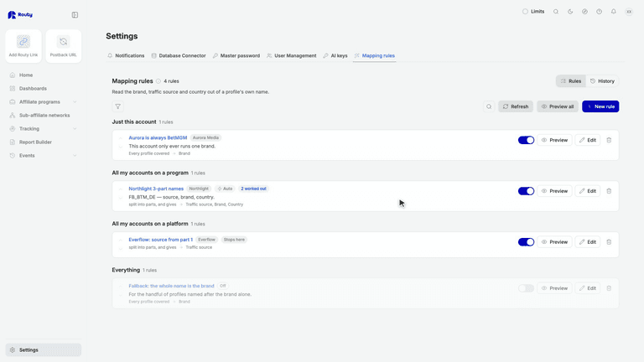Disable the Northlight 3-part names rule

pos(526,191)
